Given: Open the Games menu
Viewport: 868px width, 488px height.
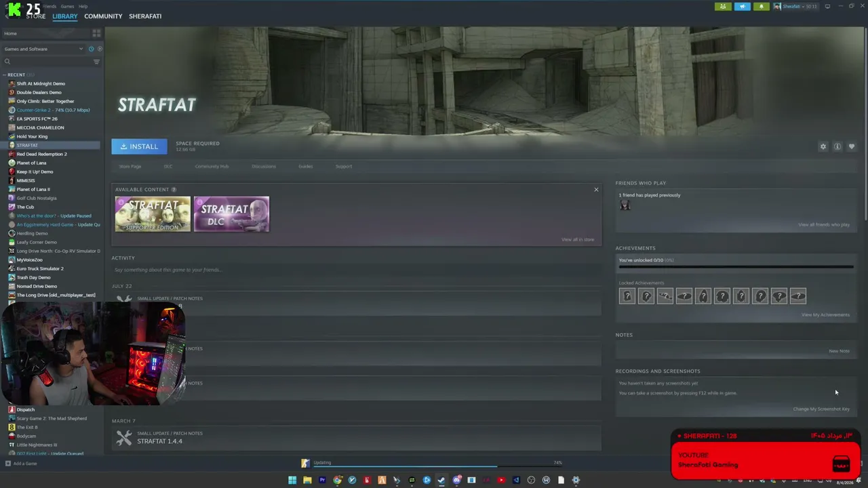Looking at the screenshot, I should tap(67, 6).
